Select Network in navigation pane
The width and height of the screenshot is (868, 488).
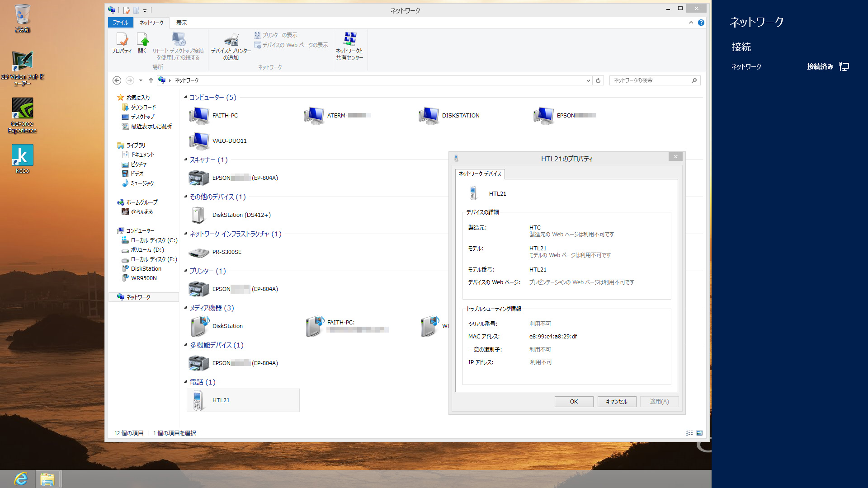tap(144, 297)
